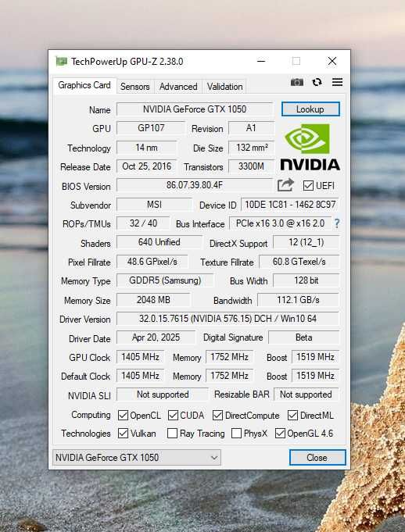Viewport: 405px width, 532px height.
Task: Click the Default Clock field 1405 MHz
Action: [140, 376]
